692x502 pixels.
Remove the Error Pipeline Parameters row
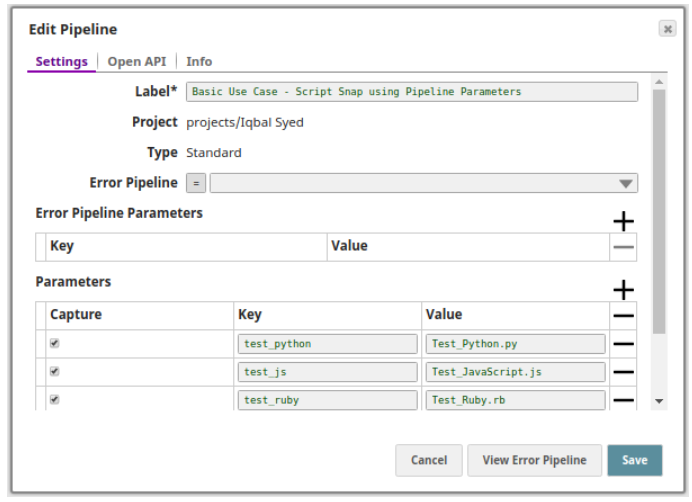coord(623,247)
